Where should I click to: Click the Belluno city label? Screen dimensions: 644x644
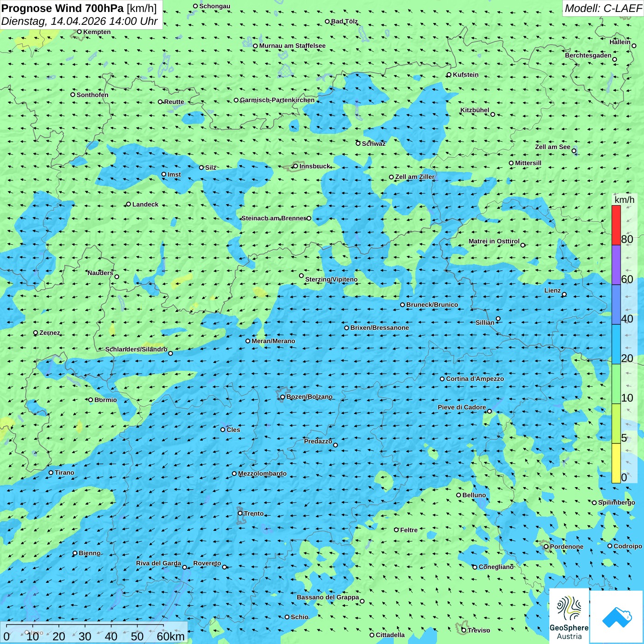(x=474, y=495)
